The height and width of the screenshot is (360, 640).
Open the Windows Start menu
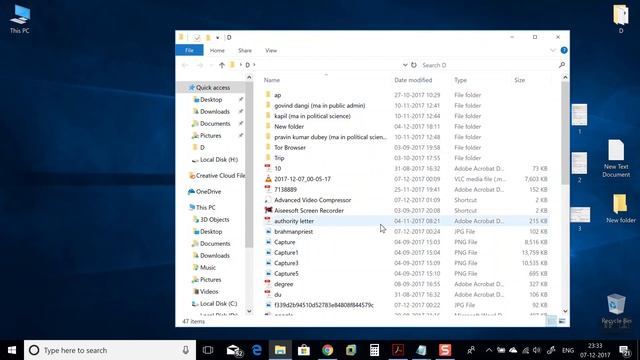12,350
